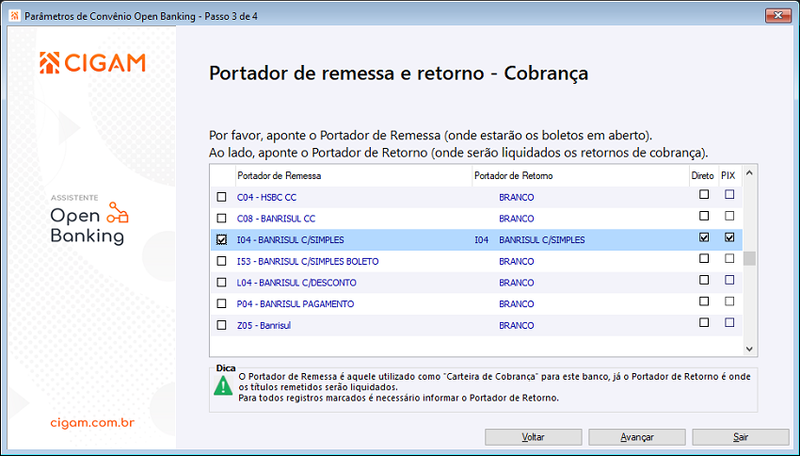Image resolution: width=800 pixels, height=456 pixels.
Task: Click the CIGAM house logo in sidebar
Action: click(x=49, y=63)
